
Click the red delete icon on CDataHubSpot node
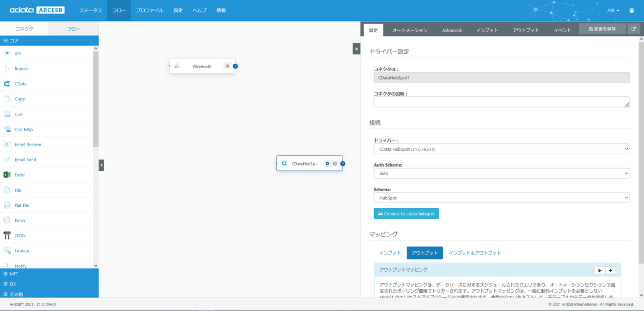(x=335, y=163)
